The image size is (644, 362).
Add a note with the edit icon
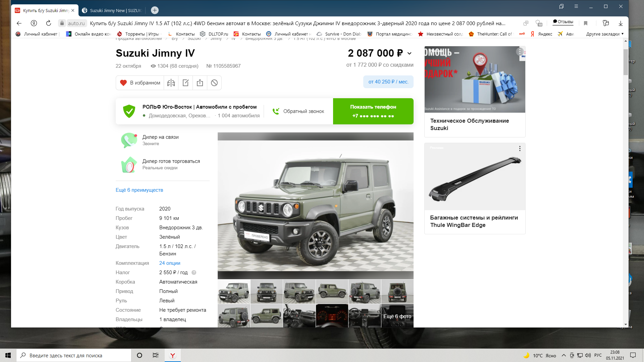185,83
